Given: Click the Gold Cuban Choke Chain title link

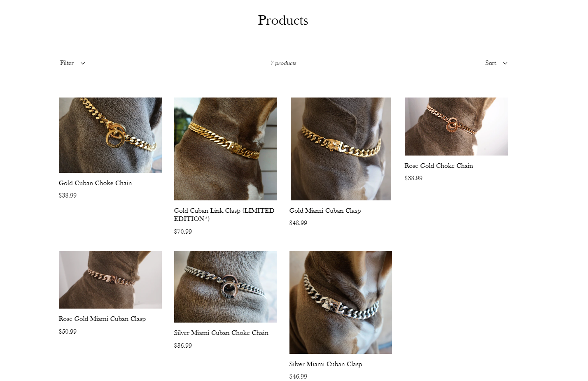Looking at the screenshot, I should 96,183.
